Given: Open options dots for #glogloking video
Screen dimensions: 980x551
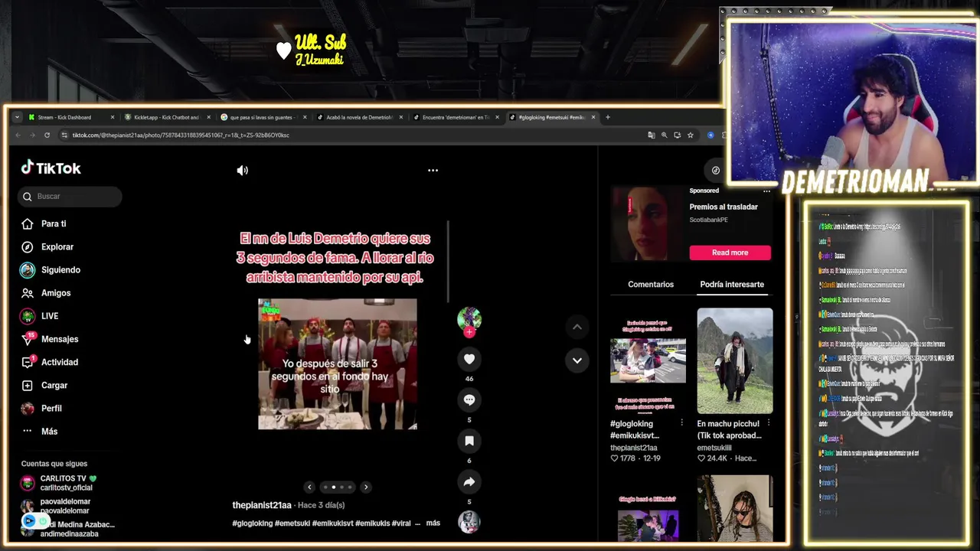Looking at the screenshot, I should coord(681,422).
